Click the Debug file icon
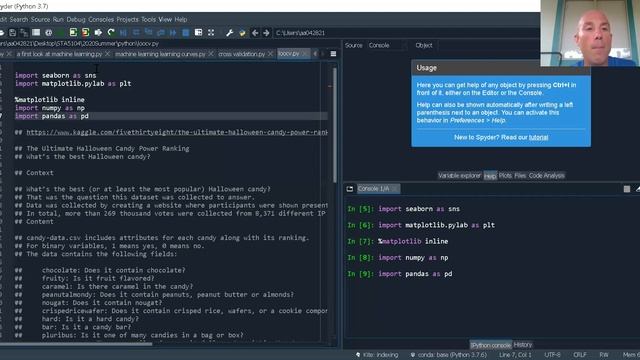Image resolution: width=640 pixels, height=360 pixels. [x=123, y=33]
